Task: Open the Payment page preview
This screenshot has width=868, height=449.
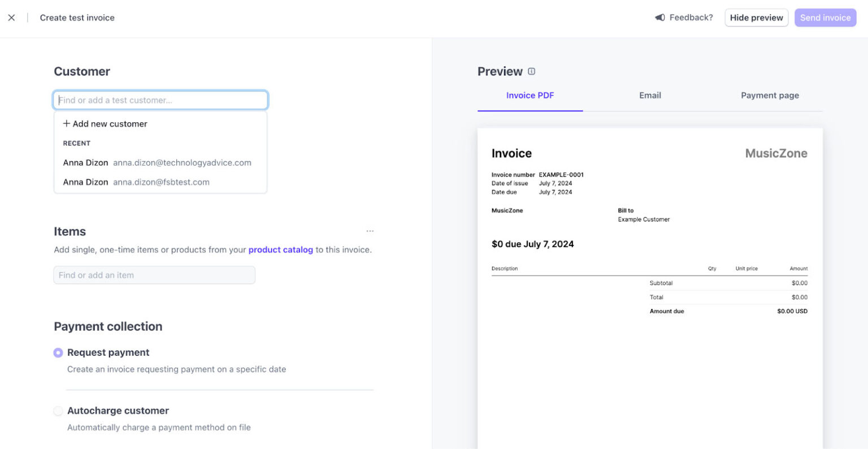Action: [x=770, y=95]
